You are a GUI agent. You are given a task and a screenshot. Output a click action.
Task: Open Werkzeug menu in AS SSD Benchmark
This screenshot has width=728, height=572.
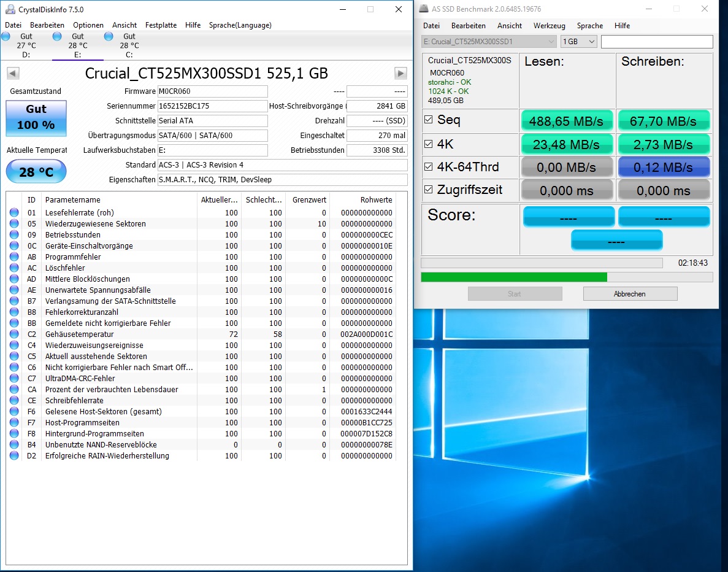pos(550,26)
